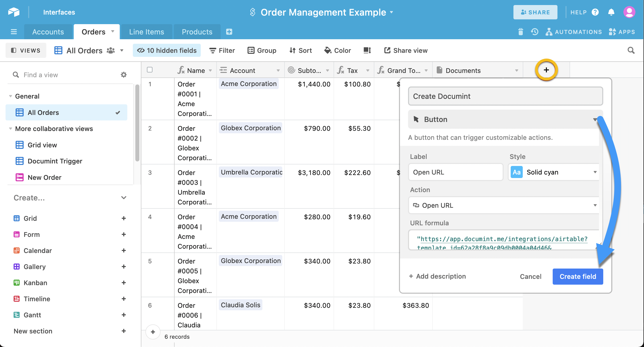Viewport: 644px width, 347px height.
Task: Open base history clock icon
Action: (535, 32)
